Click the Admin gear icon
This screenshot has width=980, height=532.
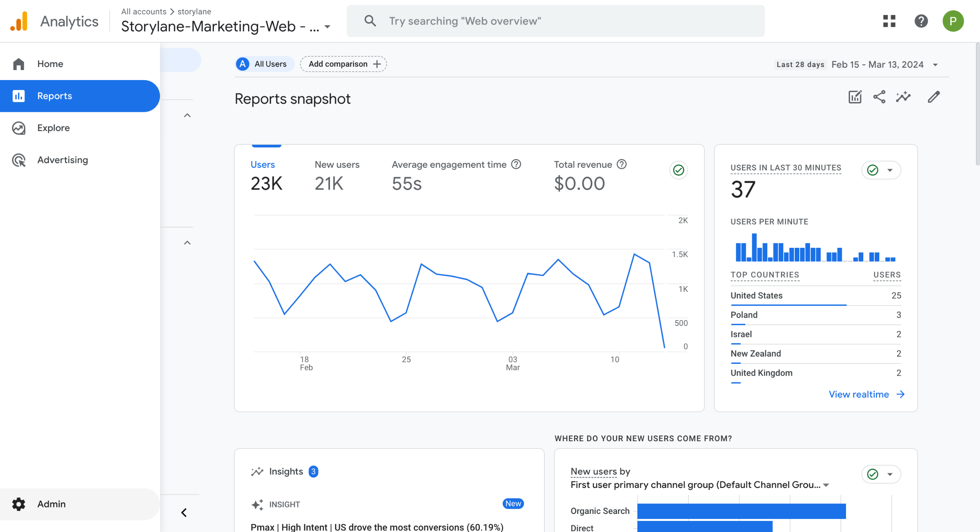pyautogui.click(x=18, y=504)
